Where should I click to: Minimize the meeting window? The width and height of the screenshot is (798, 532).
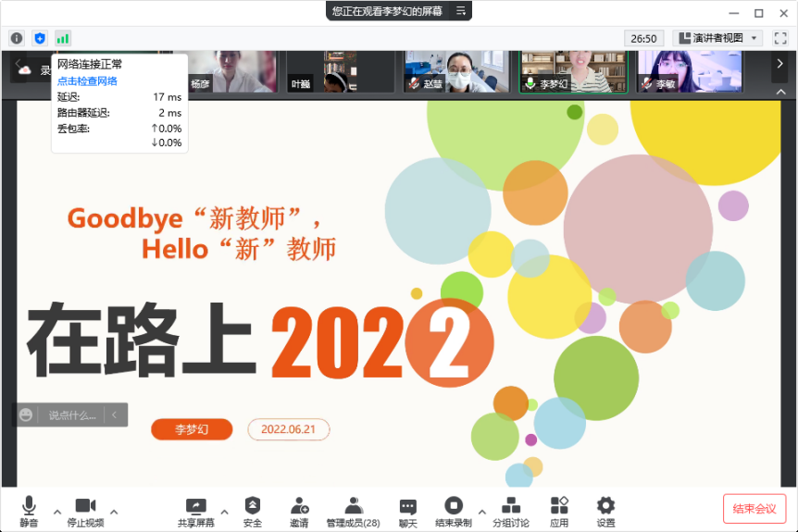pos(734,13)
